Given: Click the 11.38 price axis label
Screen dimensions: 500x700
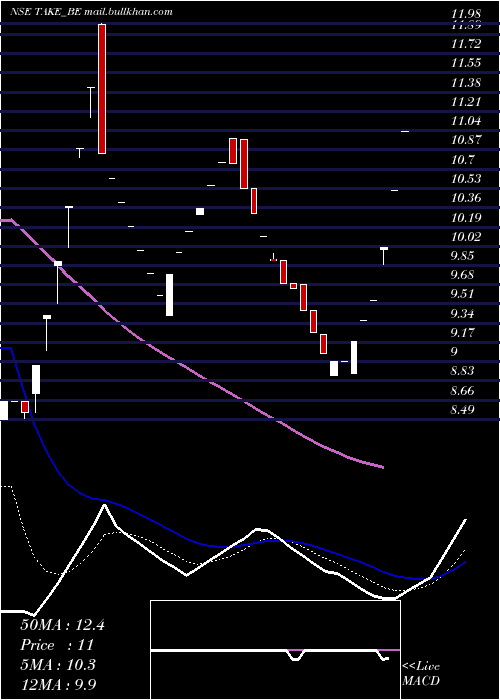Looking at the screenshot, I should pos(467,82).
